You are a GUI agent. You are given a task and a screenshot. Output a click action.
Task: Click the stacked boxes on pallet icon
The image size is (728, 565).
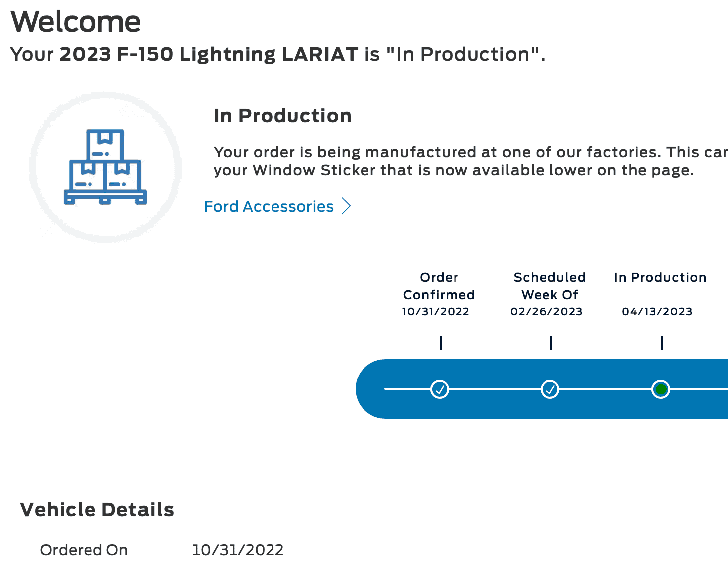click(105, 167)
